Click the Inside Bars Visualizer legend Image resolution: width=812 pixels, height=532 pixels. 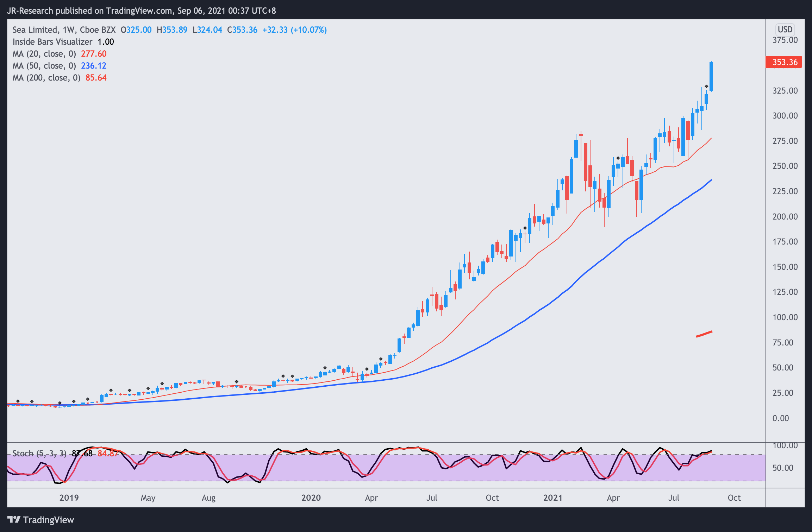(52, 42)
